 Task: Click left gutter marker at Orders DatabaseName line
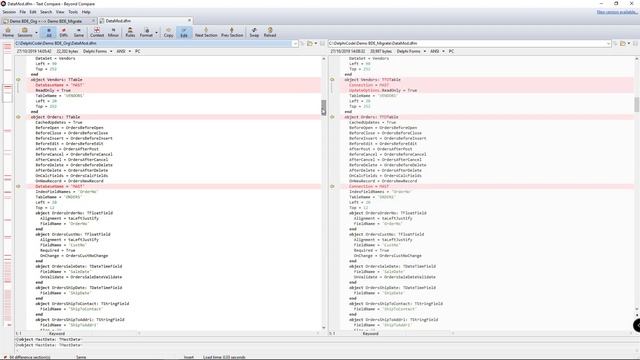pos(18,186)
